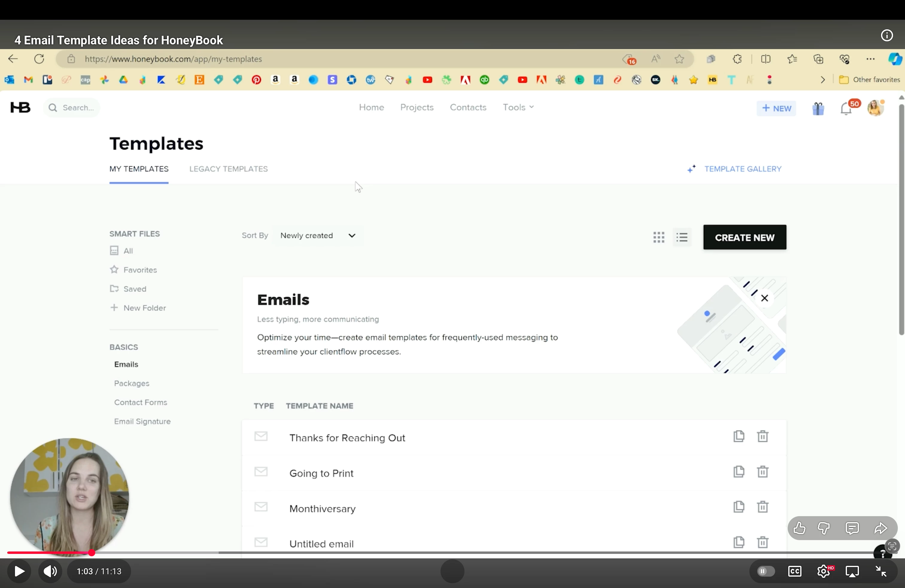Expand the bookmarks overflow chevron
Image resolution: width=905 pixels, height=588 pixels.
pos(822,80)
